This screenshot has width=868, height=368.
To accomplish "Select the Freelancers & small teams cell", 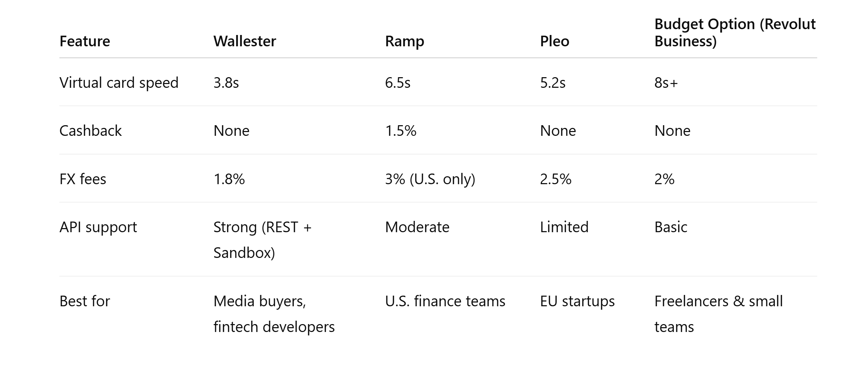I will [718, 314].
